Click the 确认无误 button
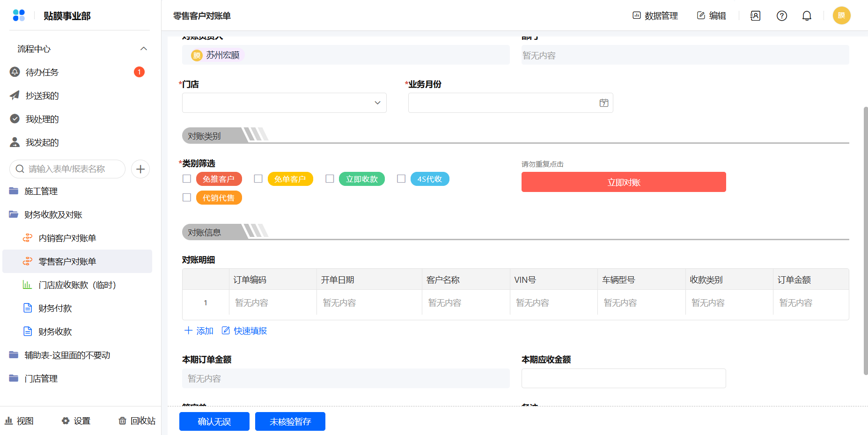 (214, 421)
